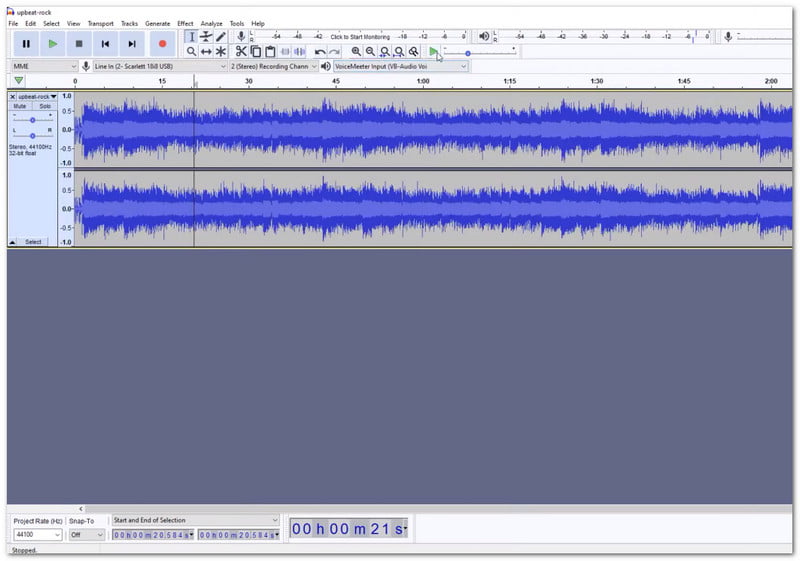Open the Help menu
This screenshot has height=561, width=800.
tap(258, 23)
